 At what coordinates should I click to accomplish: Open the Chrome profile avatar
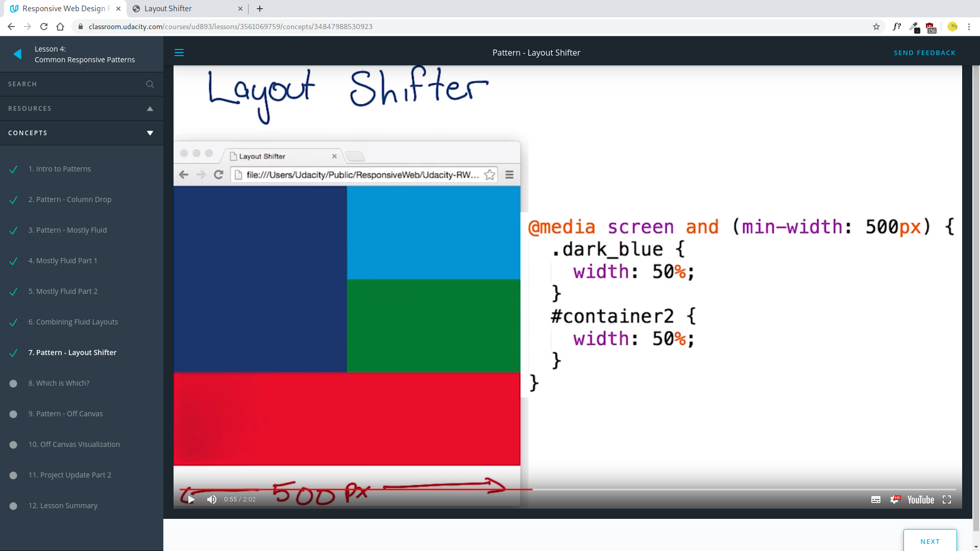952,27
